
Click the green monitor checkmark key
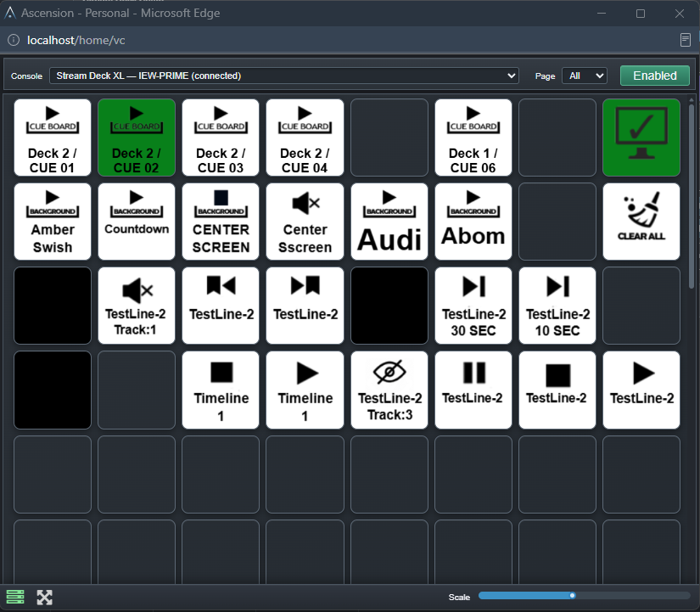click(641, 138)
